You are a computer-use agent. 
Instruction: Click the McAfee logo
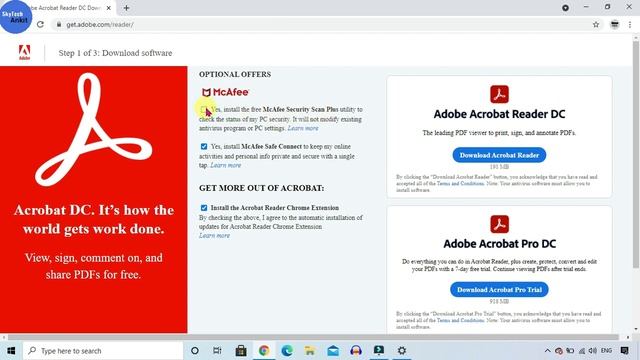[225, 92]
